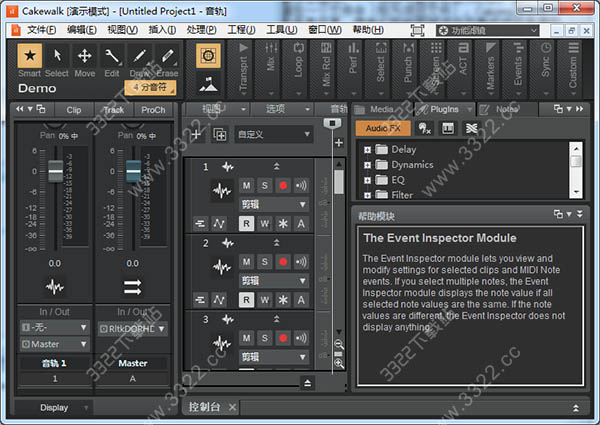
Task: Click the track pane vertical scrollbar thumb
Action: click(x=339, y=182)
